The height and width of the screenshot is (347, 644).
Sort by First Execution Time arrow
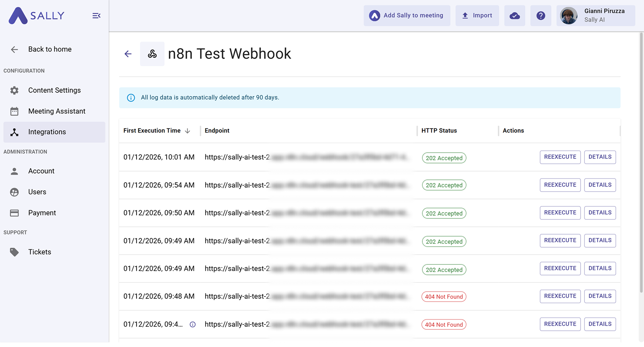188,131
